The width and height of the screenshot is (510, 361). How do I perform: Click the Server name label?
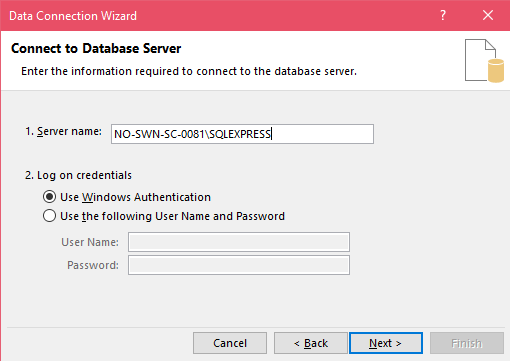pyautogui.click(x=63, y=131)
